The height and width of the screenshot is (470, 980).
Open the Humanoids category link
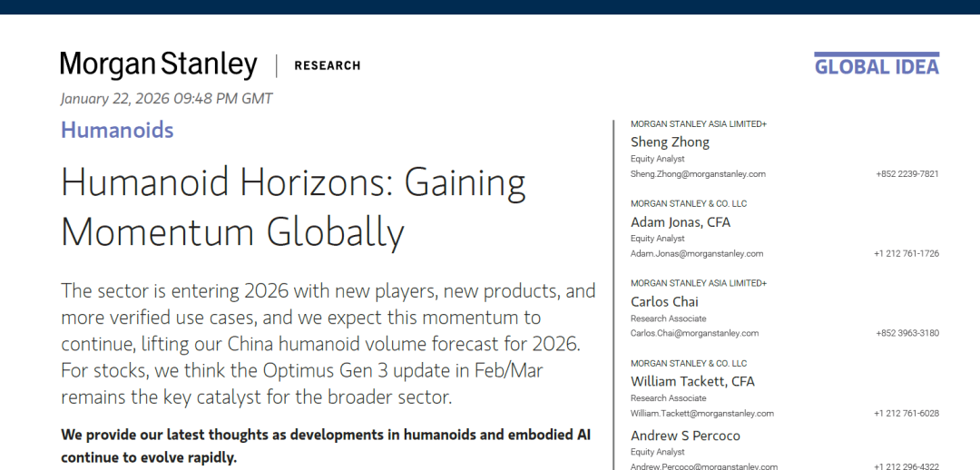pos(117,130)
